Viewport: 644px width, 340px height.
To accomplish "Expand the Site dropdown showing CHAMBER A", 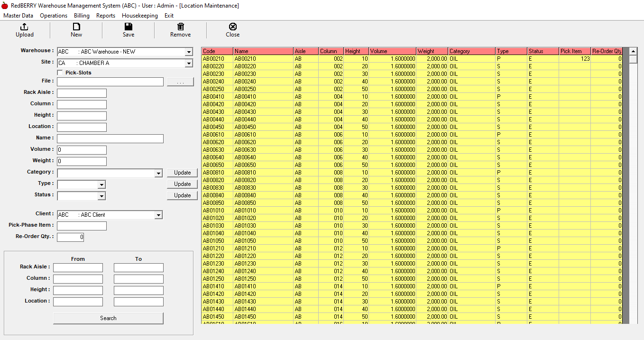I will 189,63.
